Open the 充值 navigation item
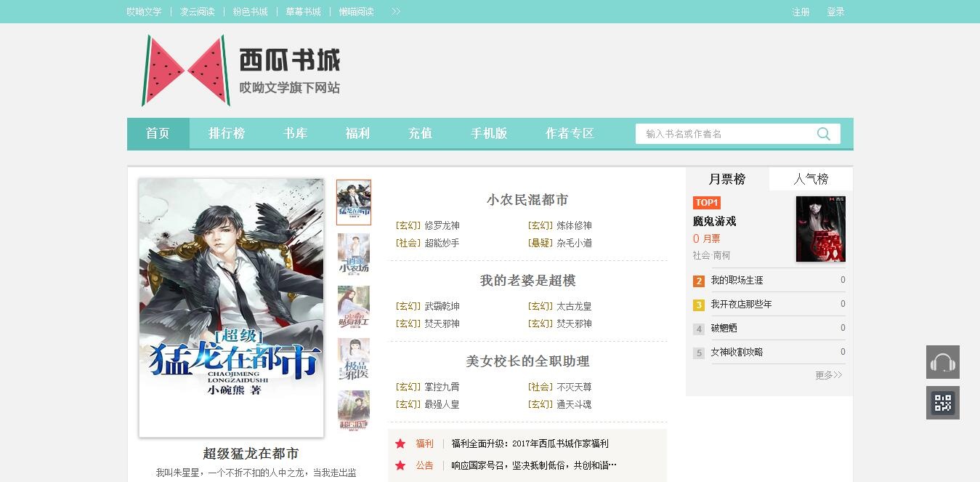Image resolution: width=980 pixels, height=482 pixels. click(x=420, y=134)
